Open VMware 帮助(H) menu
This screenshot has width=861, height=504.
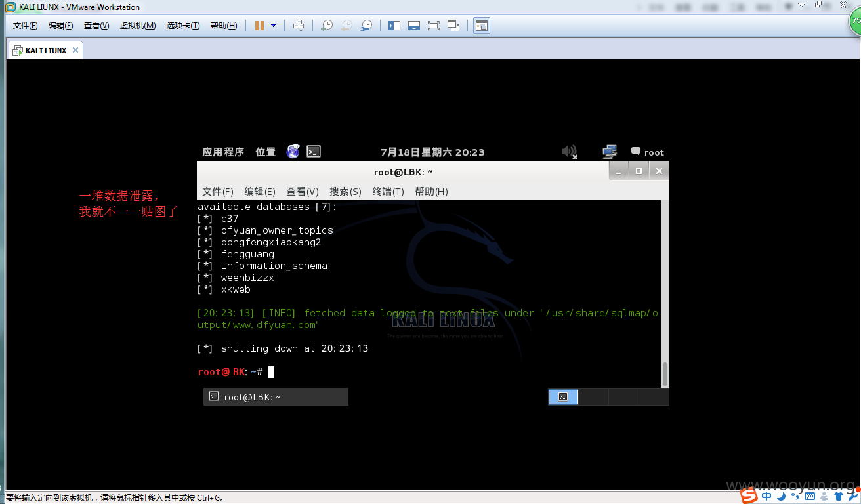point(224,26)
